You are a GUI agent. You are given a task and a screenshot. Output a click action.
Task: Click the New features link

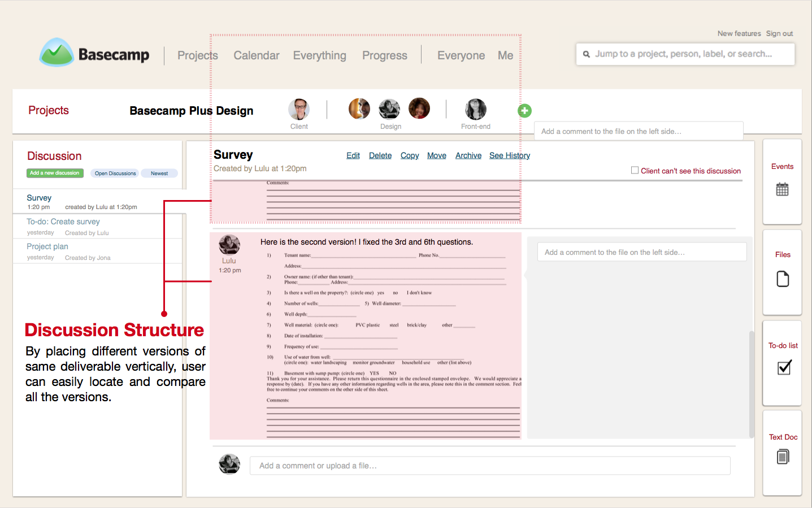pyautogui.click(x=739, y=34)
